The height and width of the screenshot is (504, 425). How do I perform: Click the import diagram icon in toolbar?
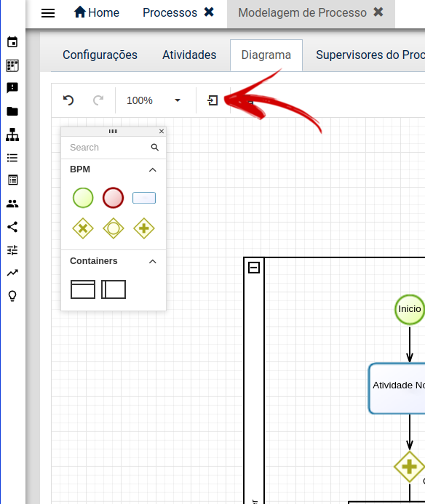tap(212, 100)
